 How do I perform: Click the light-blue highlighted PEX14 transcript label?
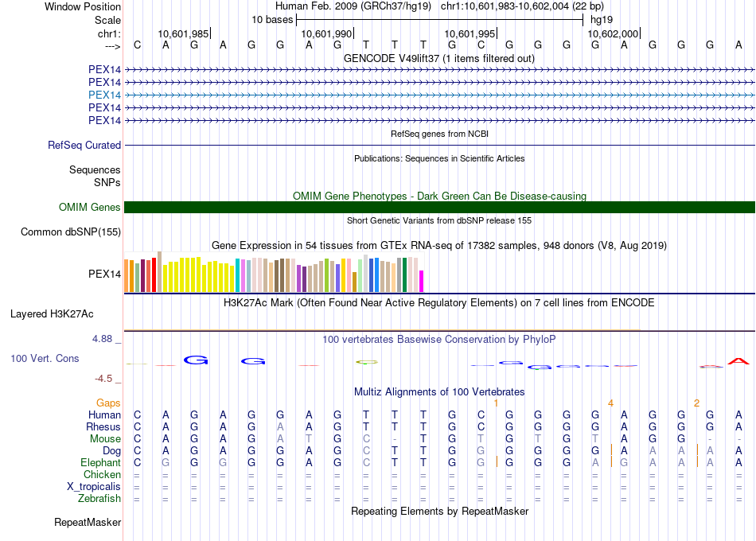(x=105, y=95)
